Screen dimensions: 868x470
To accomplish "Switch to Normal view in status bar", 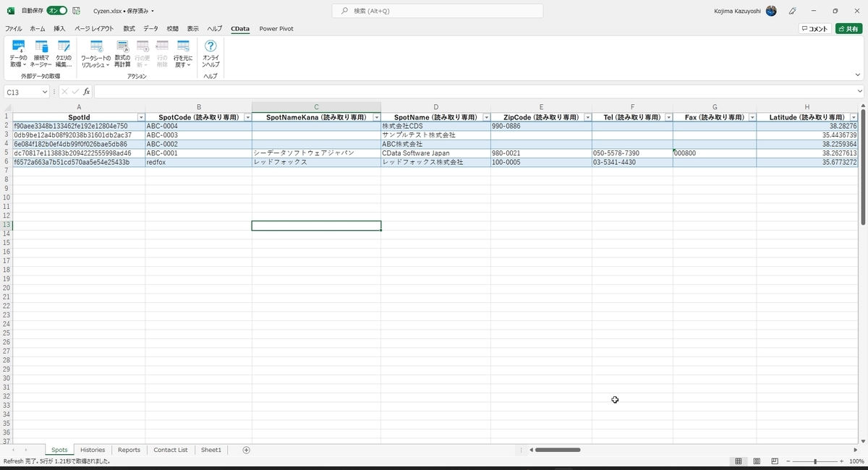I will [739, 461].
